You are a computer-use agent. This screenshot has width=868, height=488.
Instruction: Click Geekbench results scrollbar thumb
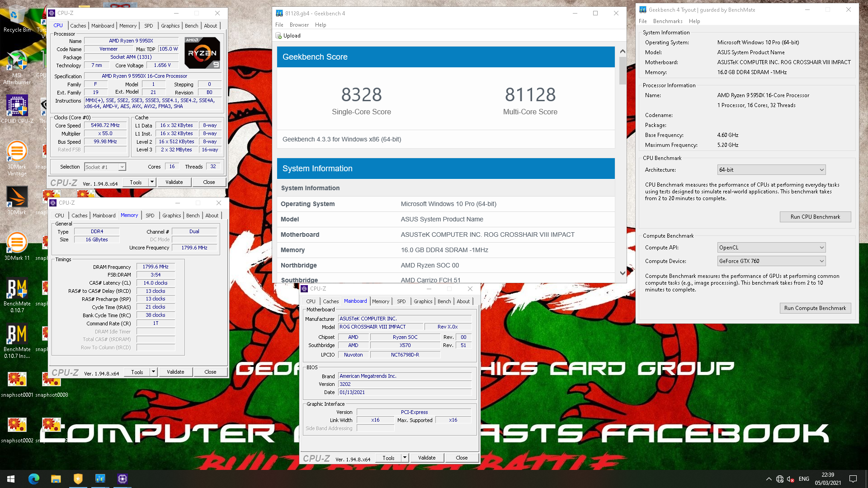(623, 70)
